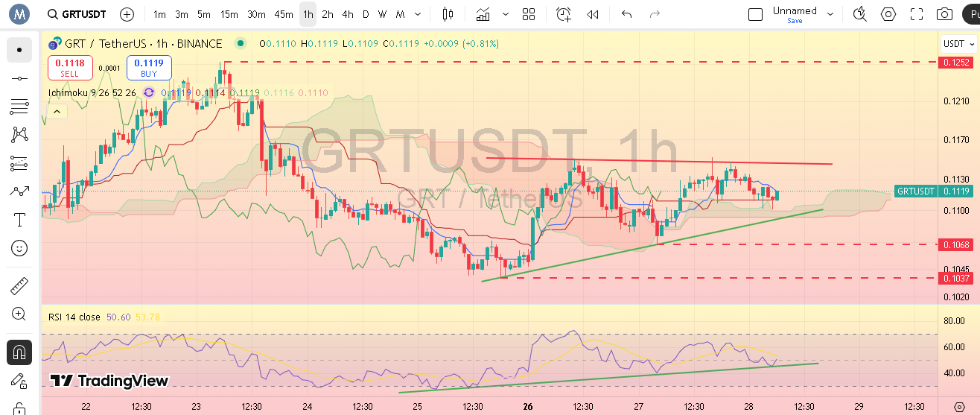Enter fullscreen mode
The height and width of the screenshot is (415, 980).
pyautogui.click(x=917, y=14)
